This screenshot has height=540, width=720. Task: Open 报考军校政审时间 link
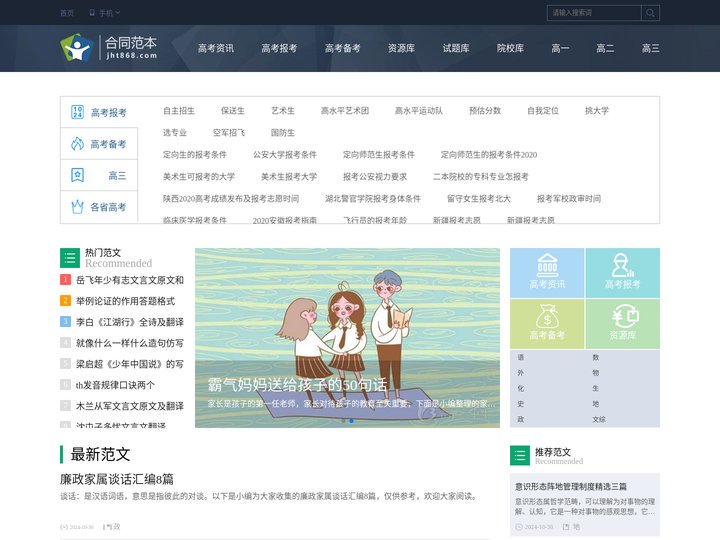tap(569, 199)
